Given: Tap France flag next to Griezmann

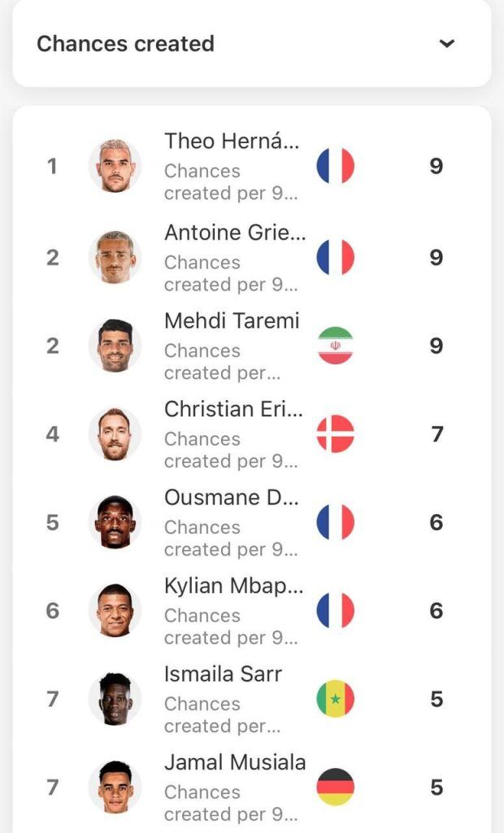Looking at the screenshot, I should [335, 257].
